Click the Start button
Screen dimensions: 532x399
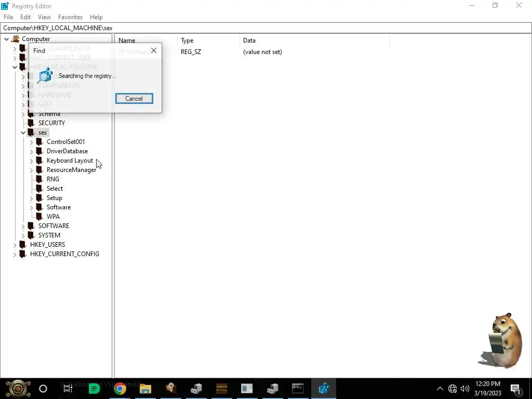(x=18, y=389)
